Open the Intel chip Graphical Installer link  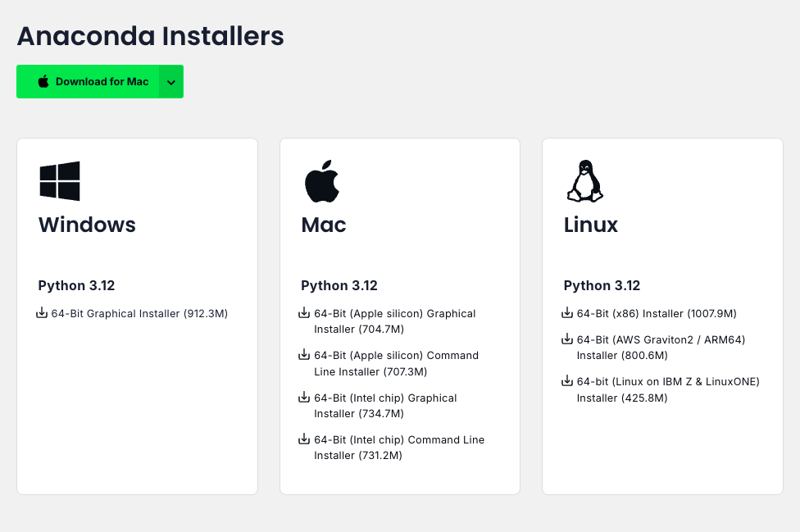pyautogui.click(x=385, y=406)
